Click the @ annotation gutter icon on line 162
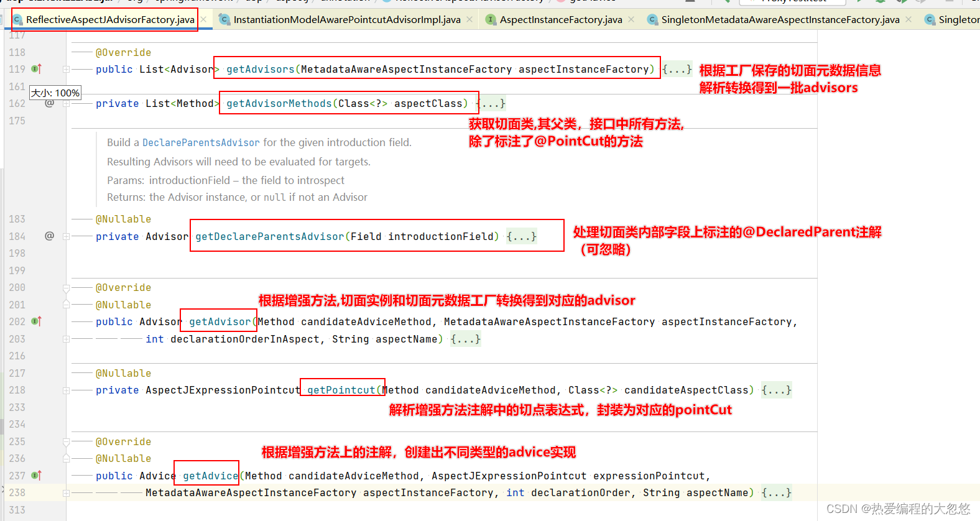The image size is (980, 521). 50,103
